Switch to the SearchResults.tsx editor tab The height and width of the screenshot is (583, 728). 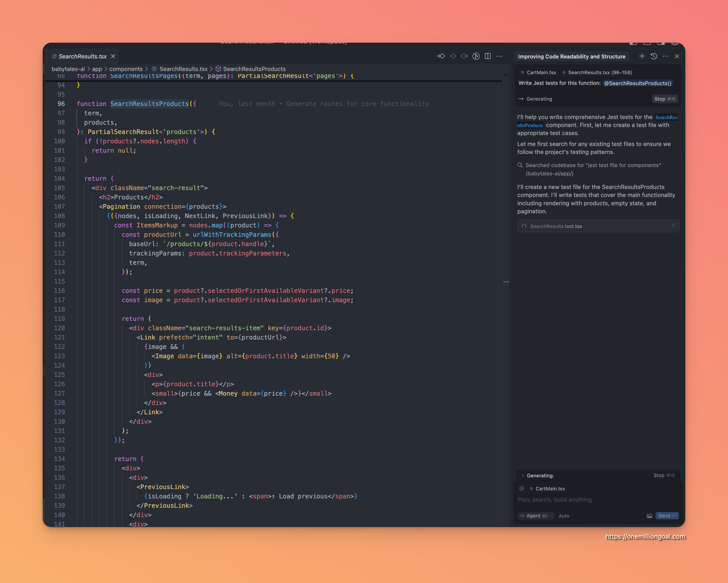83,56
